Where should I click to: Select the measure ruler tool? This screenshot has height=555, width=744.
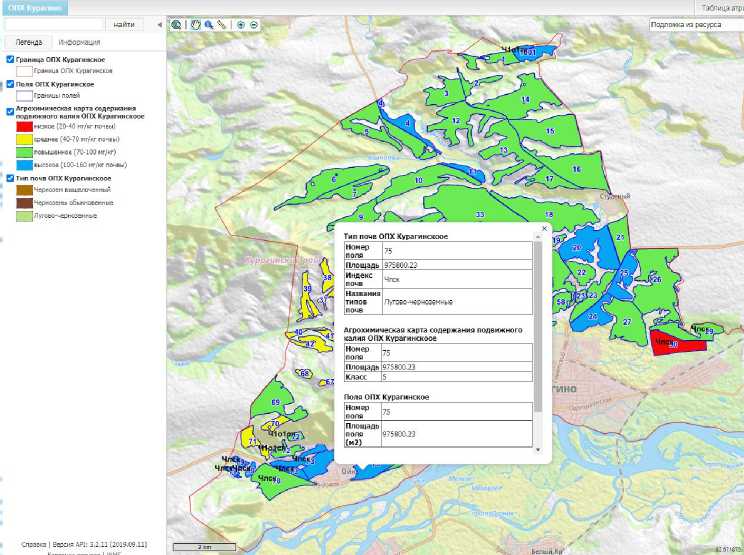coord(222,24)
